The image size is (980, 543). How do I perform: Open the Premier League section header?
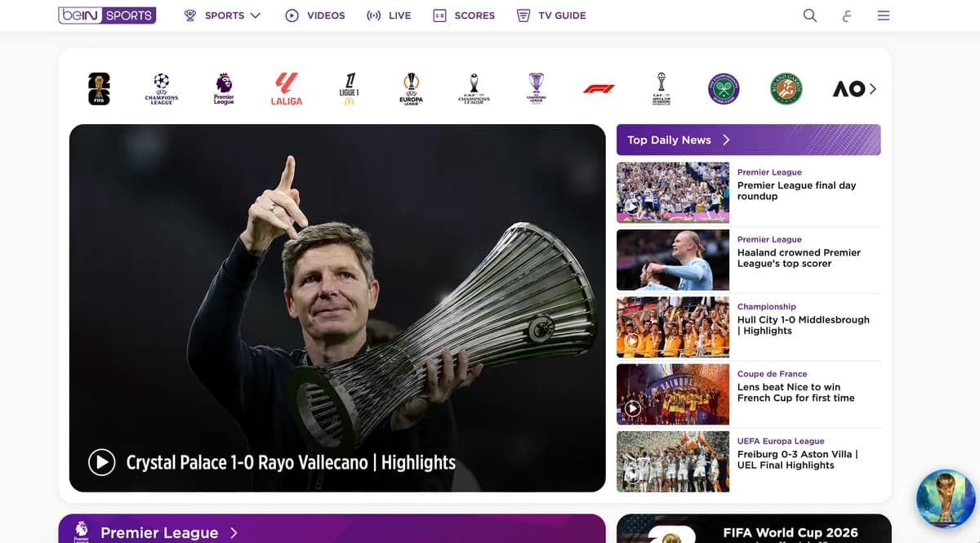tap(332, 529)
